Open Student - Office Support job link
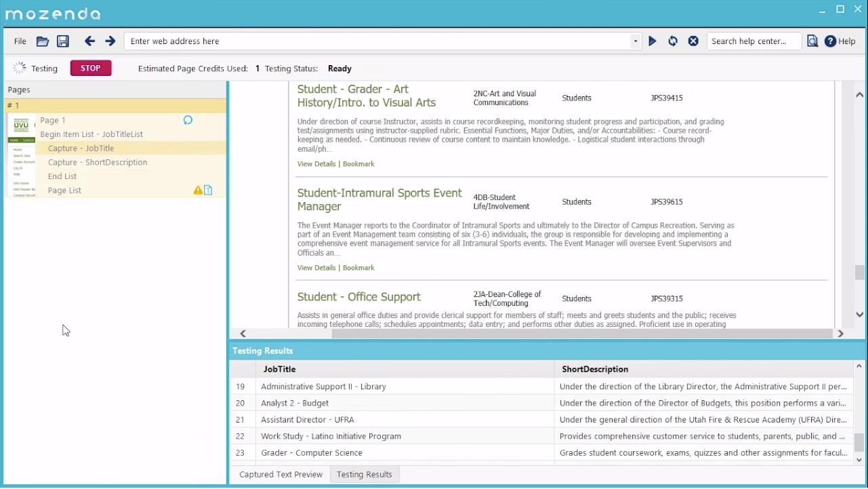The width and height of the screenshot is (868, 489). coord(359,297)
